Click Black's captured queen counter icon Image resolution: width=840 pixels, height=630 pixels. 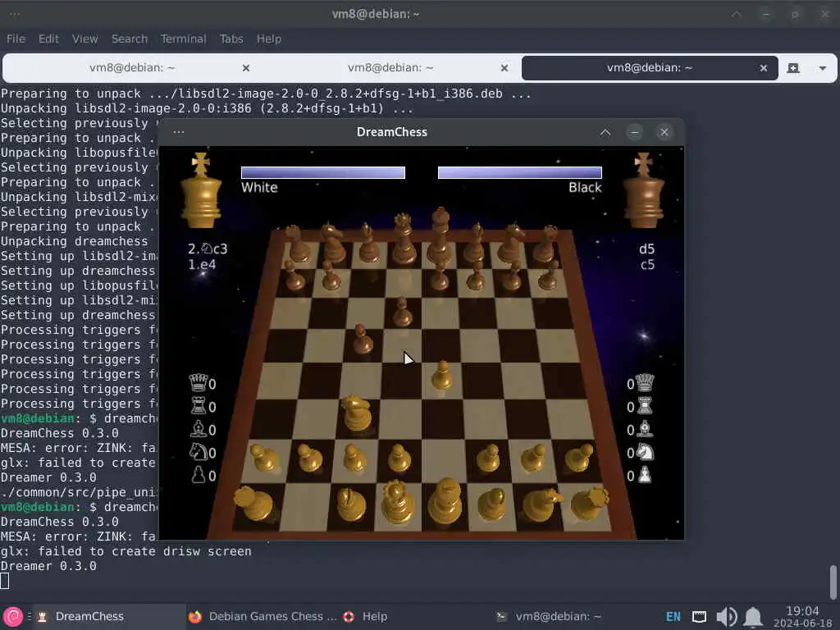coord(645,383)
